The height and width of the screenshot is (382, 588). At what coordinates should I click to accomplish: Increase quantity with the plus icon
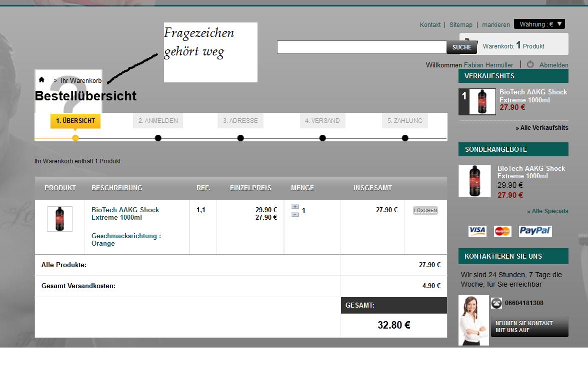295,207
